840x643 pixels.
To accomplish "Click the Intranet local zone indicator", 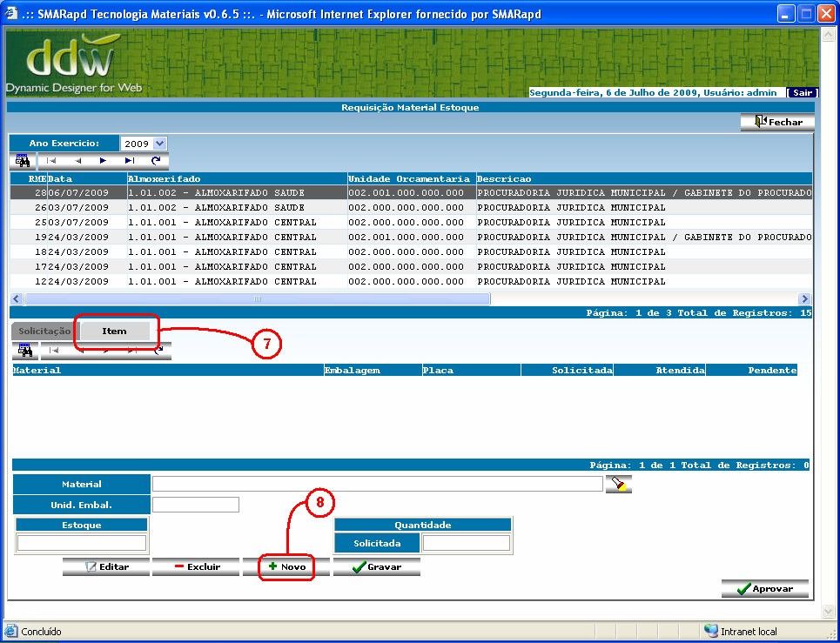I will (x=741, y=632).
